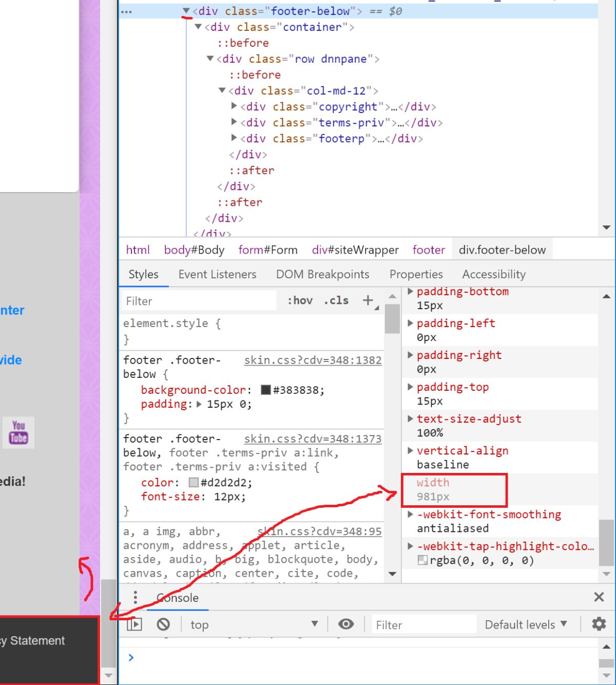Expand the -webkit-tap-highlight-color property
This screenshot has height=685, width=616.
410,546
